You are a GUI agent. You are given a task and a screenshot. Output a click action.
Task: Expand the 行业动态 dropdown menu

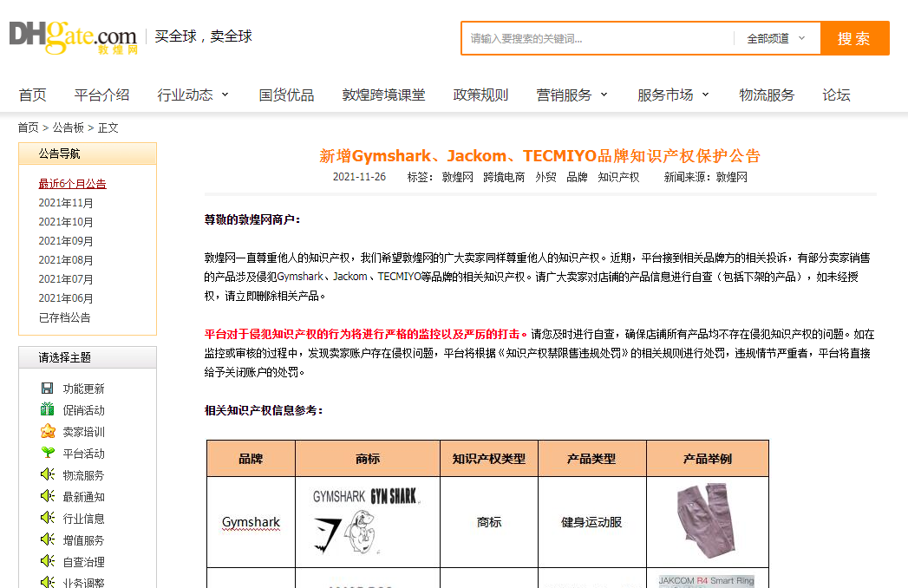point(193,95)
